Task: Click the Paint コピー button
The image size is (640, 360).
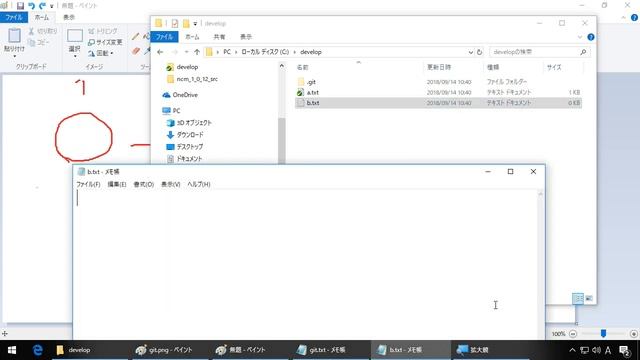Action: click(39, 42)
